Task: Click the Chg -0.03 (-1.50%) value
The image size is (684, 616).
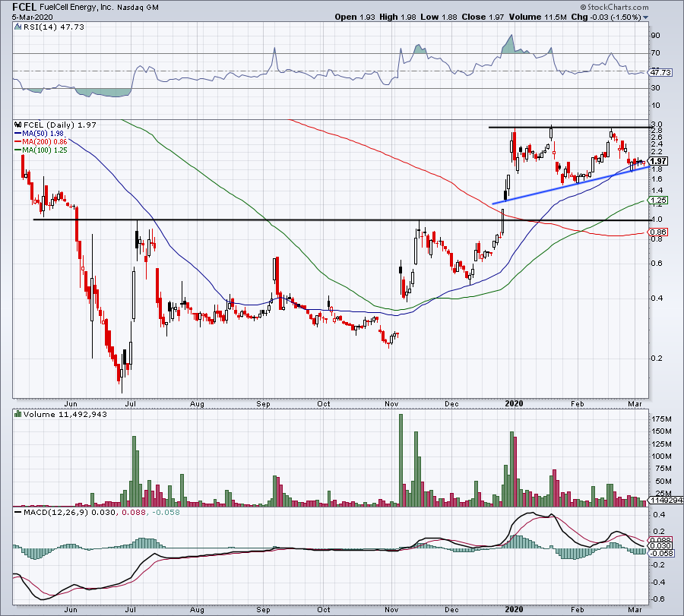Action: click(x=606, y=17)
